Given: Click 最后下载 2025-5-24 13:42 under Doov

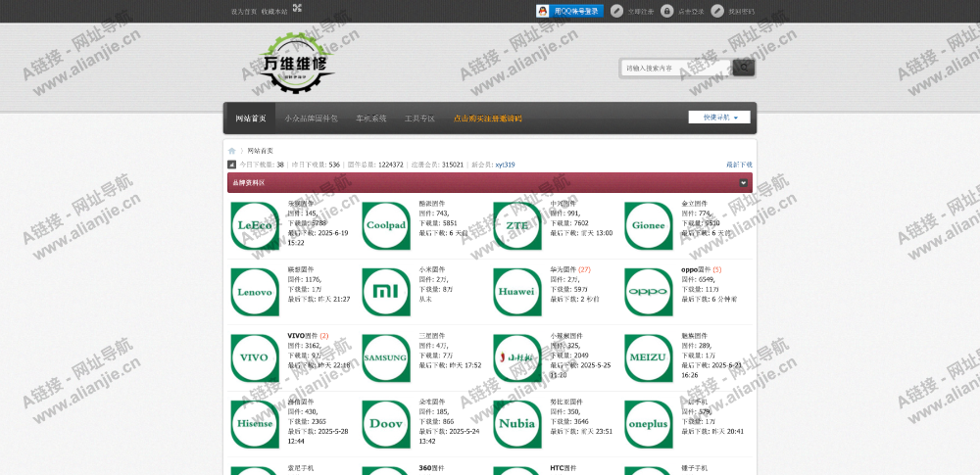Looking at the screenshot, I should [x=449, y=436].
